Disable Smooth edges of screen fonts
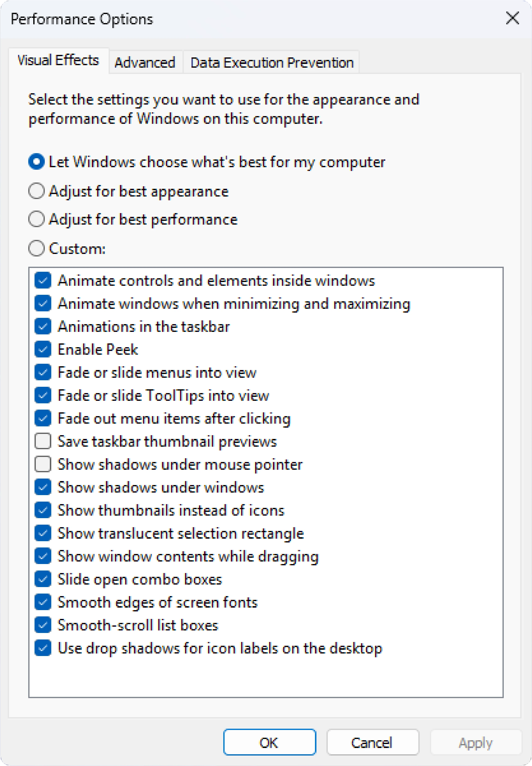Viewport: 532px width, 766px height. [43, 603]
